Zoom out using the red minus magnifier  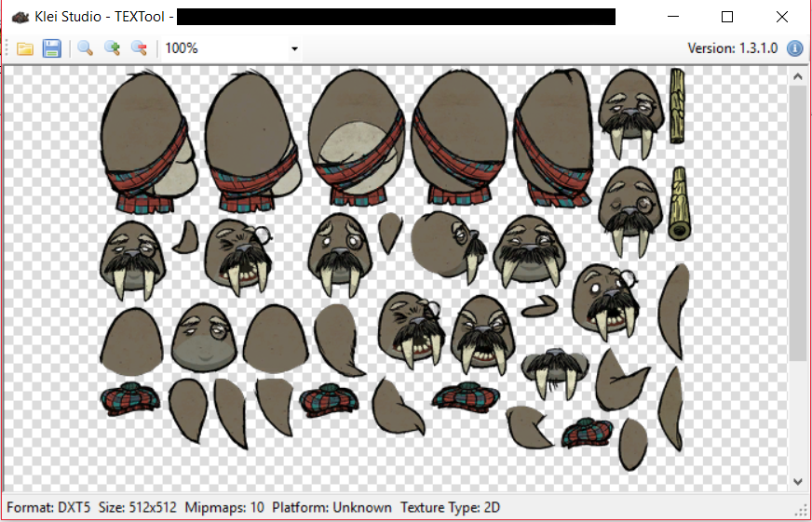(140, 48)
